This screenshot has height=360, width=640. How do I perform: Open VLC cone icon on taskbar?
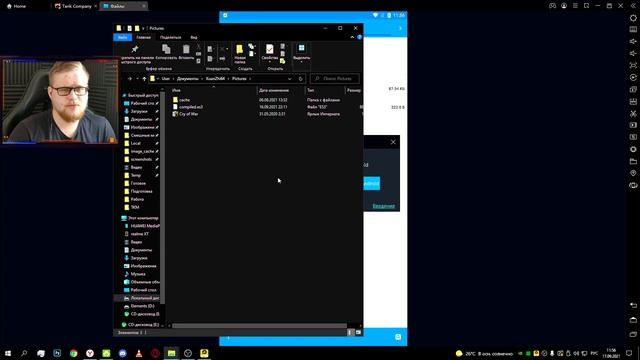click(x=139, y=353)
